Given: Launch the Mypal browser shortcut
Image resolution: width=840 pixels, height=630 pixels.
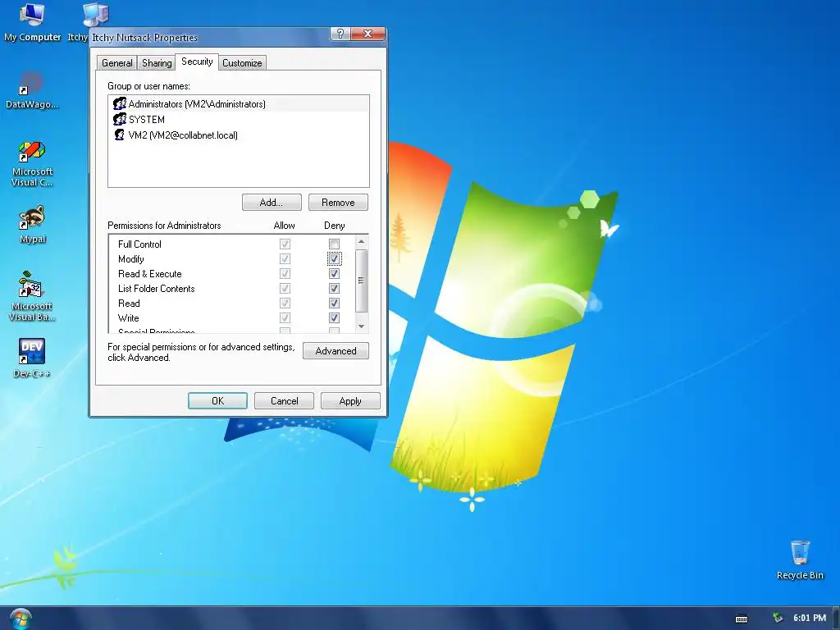Looking at the screenshot, I should (x=32, y=225).
